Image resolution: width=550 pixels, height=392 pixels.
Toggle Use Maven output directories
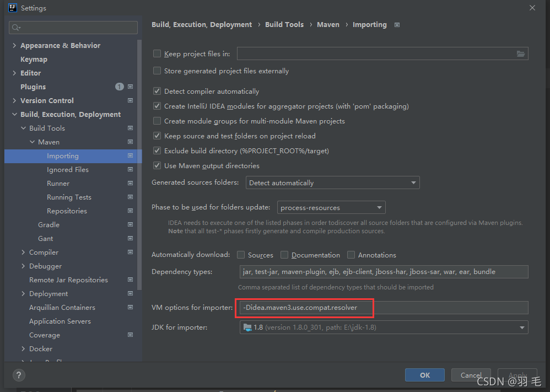point(157,165)
